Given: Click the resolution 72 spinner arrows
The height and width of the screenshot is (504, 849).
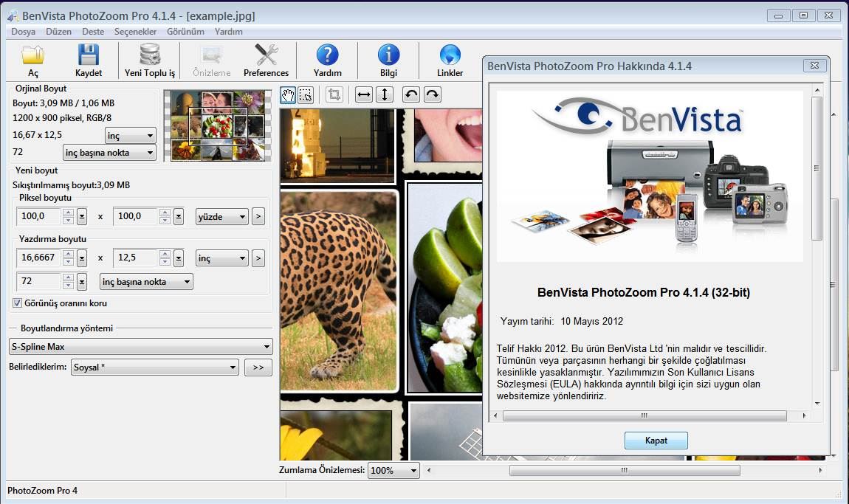Looking at the screenshot, I should coord(68,281).
